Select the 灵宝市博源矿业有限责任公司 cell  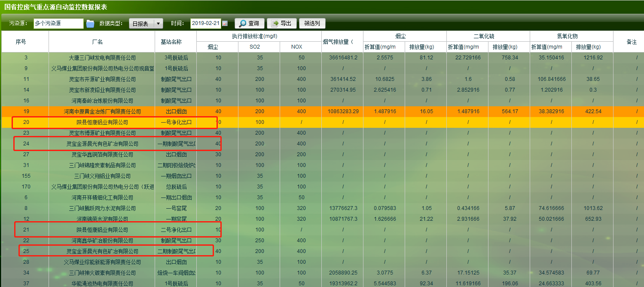point(102,133)
